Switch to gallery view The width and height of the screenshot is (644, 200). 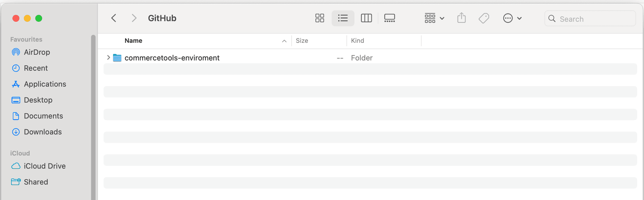pyautogui.click(x=389, y=18)
